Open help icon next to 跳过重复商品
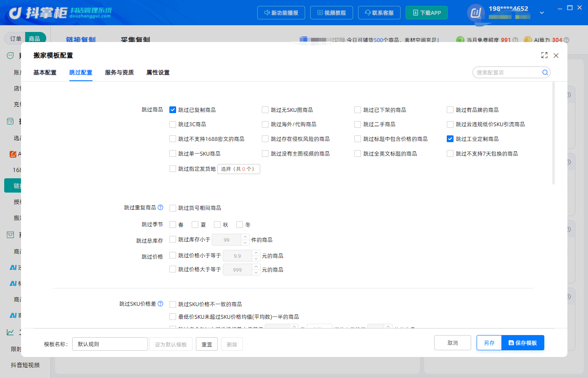588x378 pixels. click(x=160, y=207)
